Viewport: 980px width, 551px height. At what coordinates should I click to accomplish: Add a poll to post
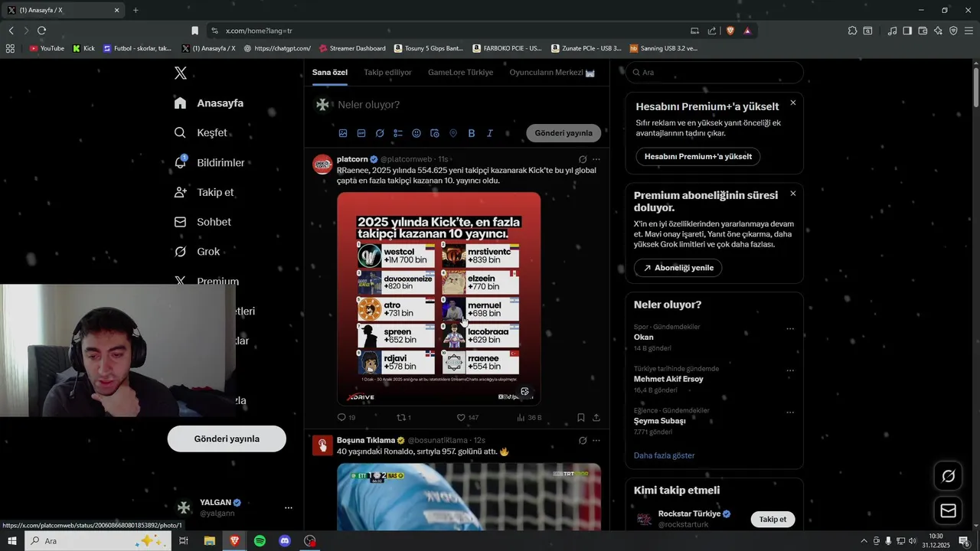pos(398,133)
